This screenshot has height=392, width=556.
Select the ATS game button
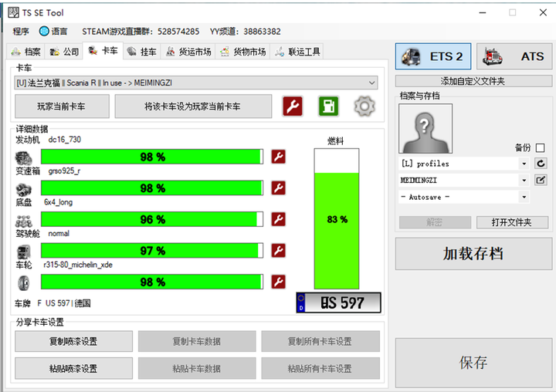coord(514,56)
